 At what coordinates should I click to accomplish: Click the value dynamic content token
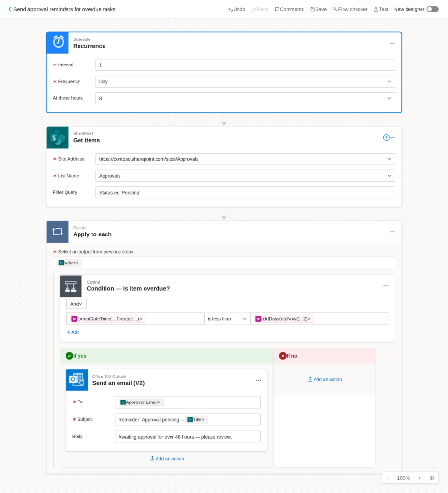pos(69,263)
